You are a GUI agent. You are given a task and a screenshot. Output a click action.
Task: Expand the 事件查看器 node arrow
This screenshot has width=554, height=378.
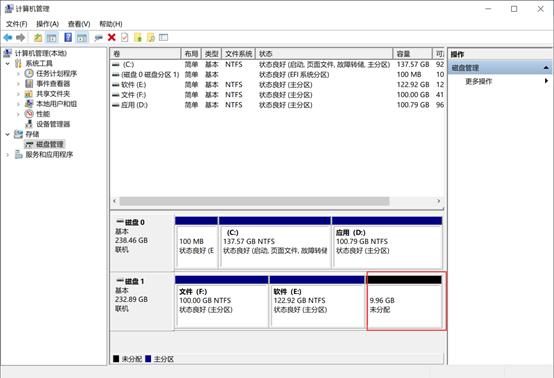(x=18, y=84)
